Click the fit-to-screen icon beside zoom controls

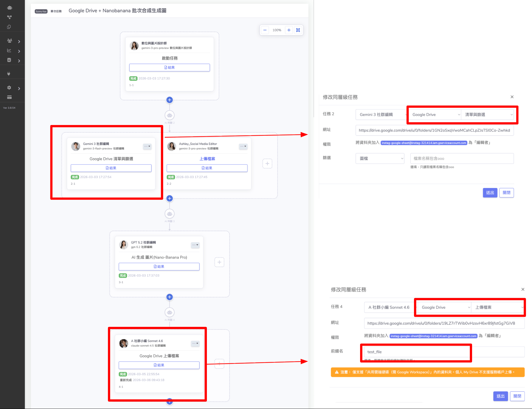click(x=298, y=30)
